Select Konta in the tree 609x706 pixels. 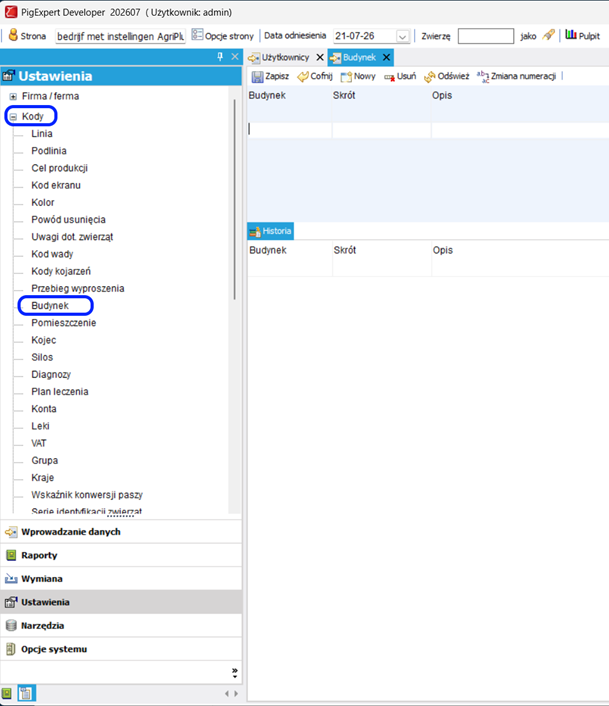[x=44, y=409]
